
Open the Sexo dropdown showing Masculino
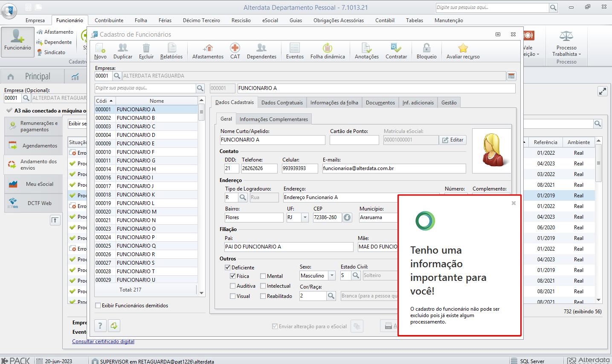tap(332, 276)
